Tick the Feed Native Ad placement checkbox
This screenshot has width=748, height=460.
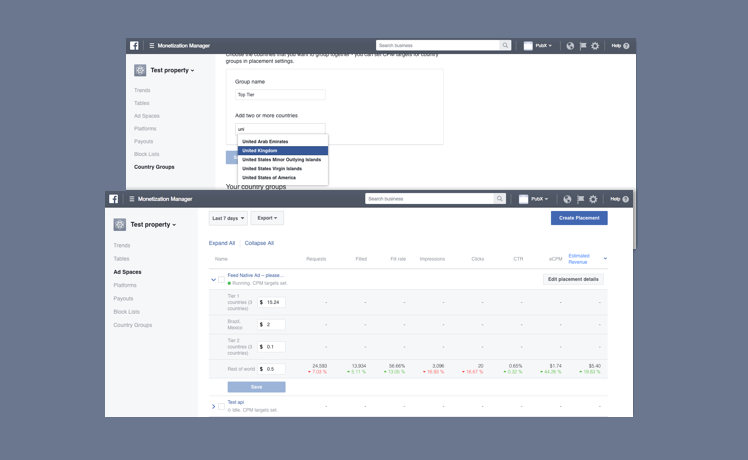(221, 280)
